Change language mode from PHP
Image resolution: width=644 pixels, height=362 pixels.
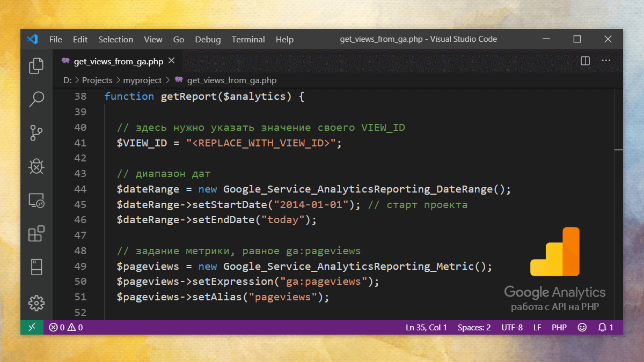tap(559, 327)
